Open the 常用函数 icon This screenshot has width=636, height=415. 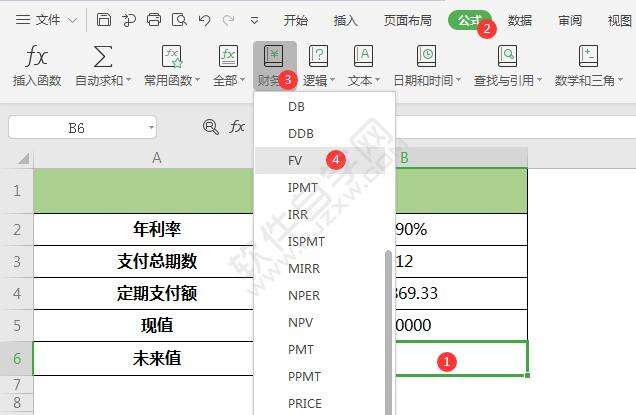[x=172, y=56]
